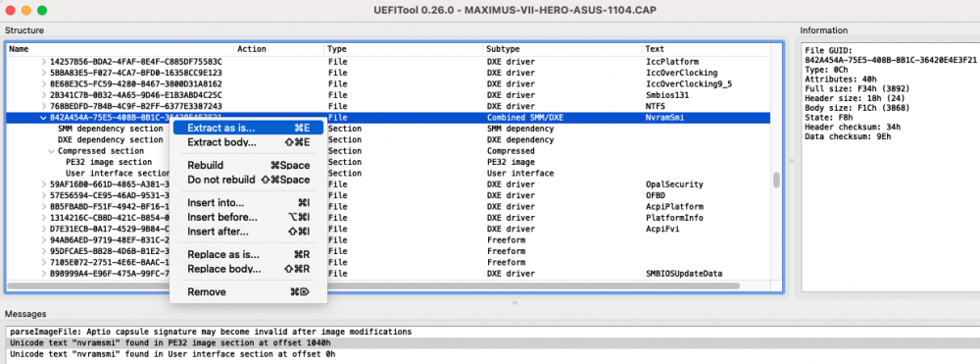Expand the 59AF16B0-661D tree row
Image resolution: width=980 pixels, height=364 pixels.
tap(44, 184)
